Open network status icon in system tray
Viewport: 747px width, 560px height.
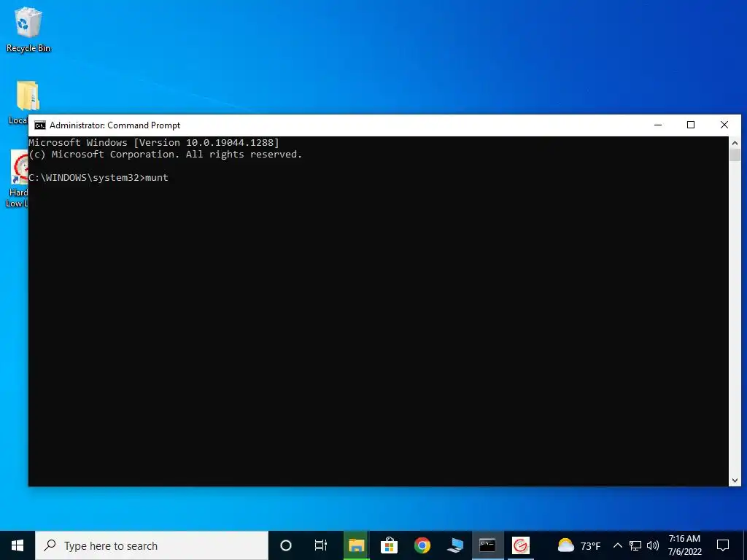coord(635,545)
